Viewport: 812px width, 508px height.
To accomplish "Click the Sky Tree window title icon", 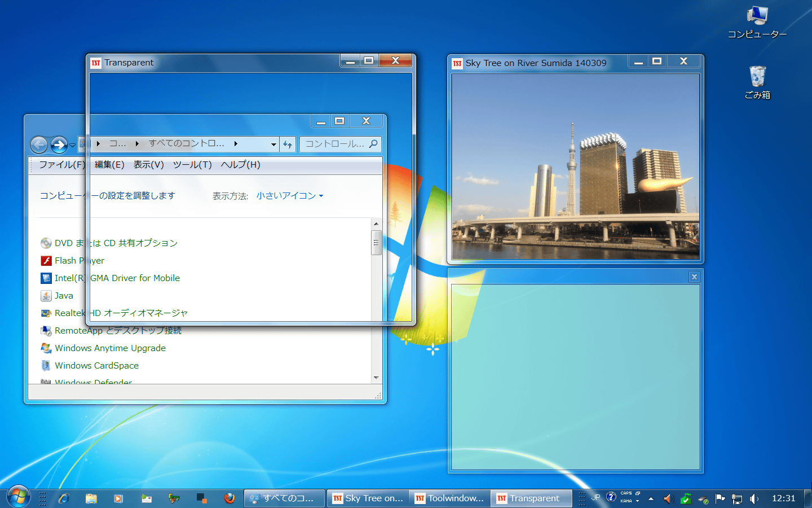I will [457, 63].
